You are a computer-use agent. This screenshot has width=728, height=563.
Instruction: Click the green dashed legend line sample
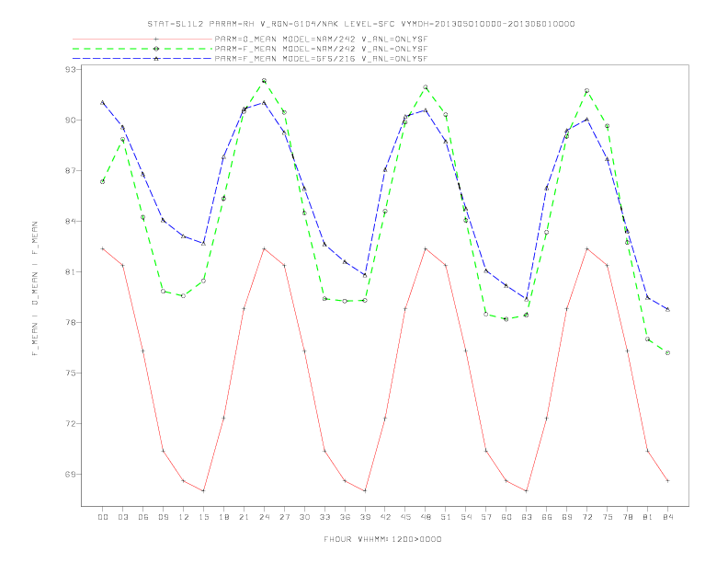142,49
